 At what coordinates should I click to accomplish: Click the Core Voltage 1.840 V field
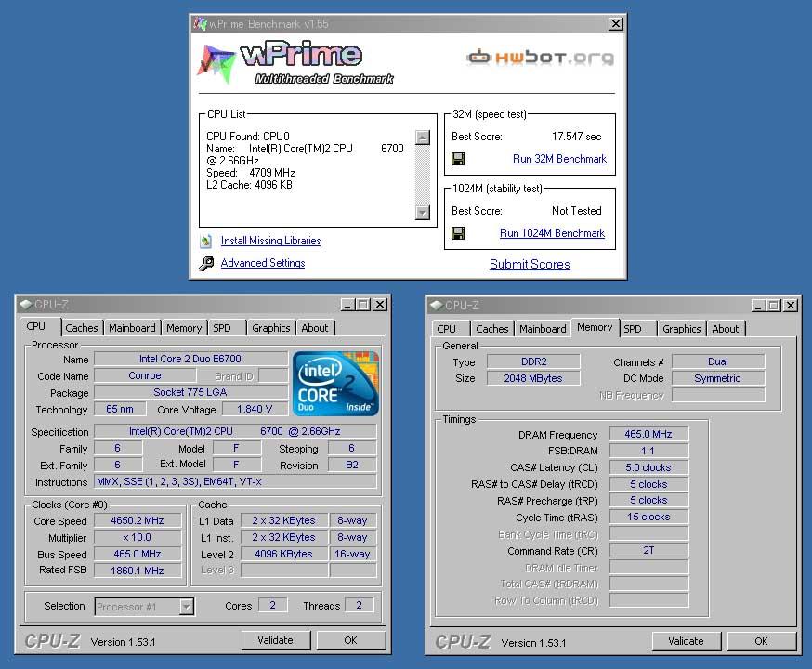255,409
